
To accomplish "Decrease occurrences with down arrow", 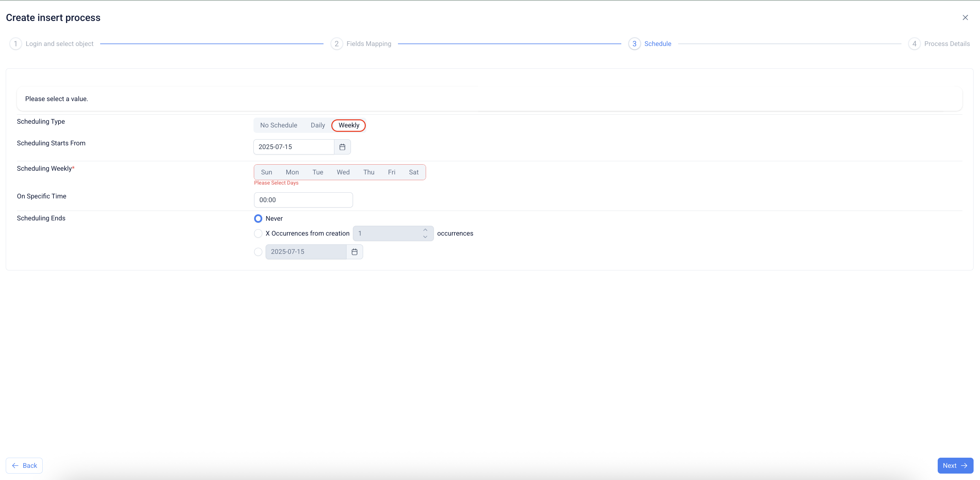I will coord(425,237).
